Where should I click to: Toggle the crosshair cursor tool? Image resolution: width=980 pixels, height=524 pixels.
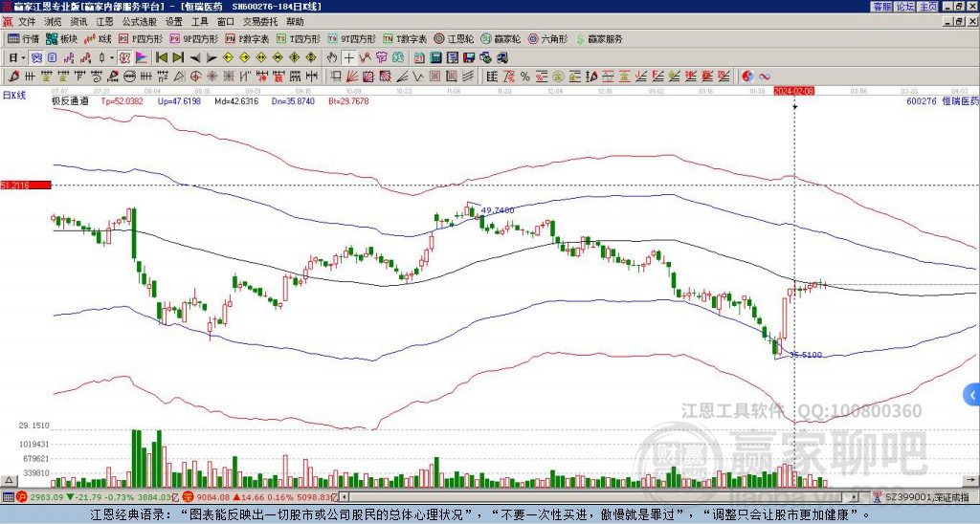(348, 58)
